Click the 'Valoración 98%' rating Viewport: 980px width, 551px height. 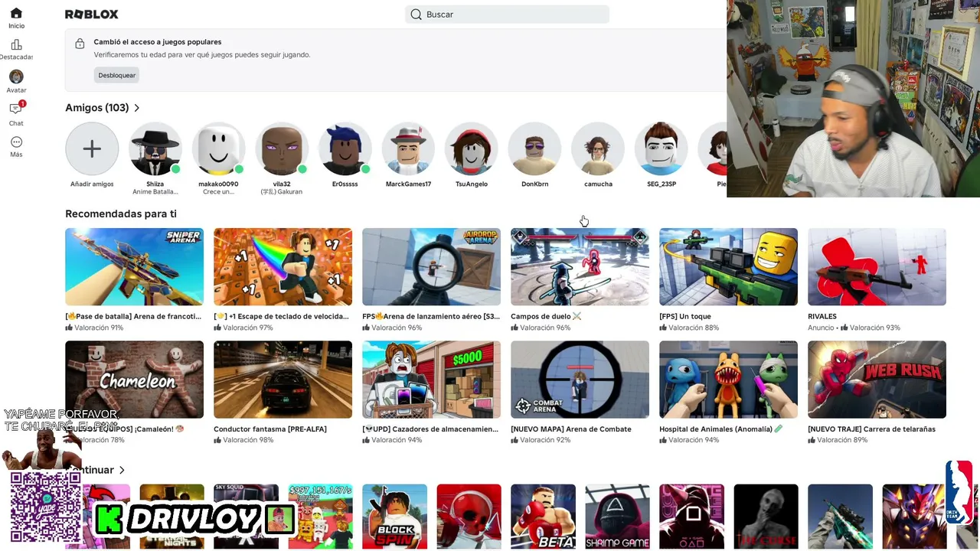point(243,440)
